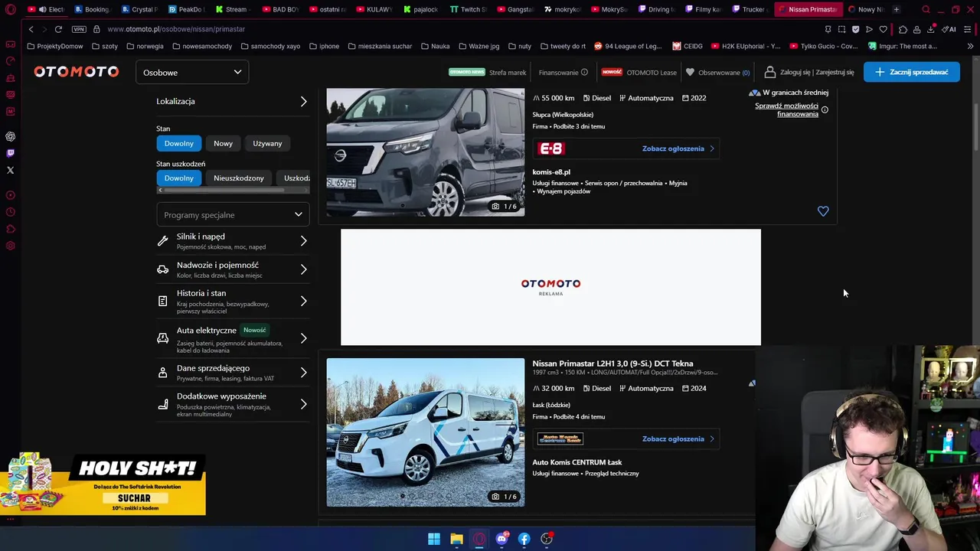This screenshot has width=980, height=551.
Task: Switch to the Booking browser tab
Action: tap(93, 9)
